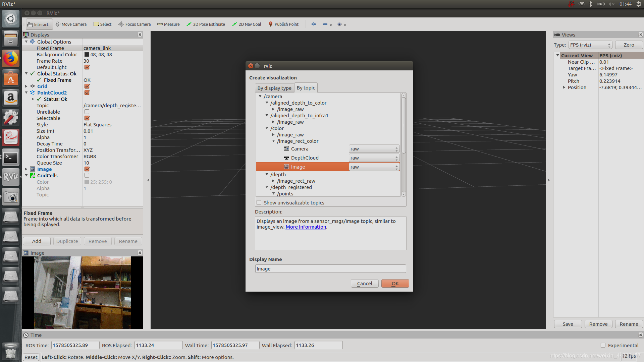Enable the GridCells display checkbox
Viewport: 644px width, 362px height.
87,175
